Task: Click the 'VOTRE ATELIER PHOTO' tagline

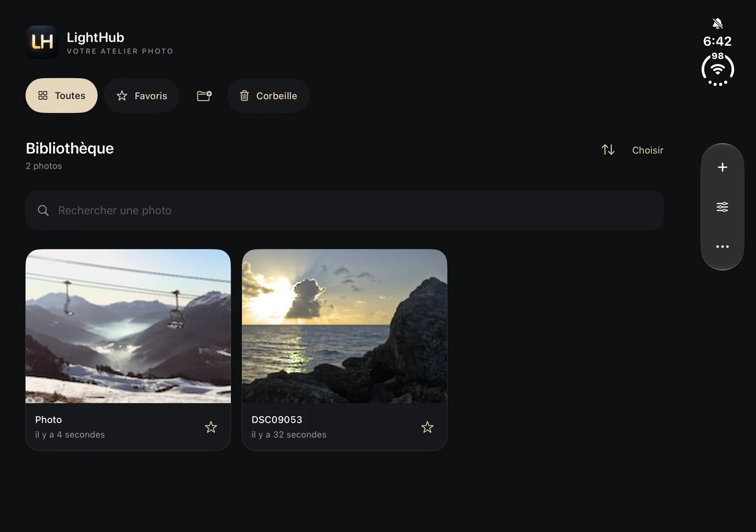Action: click(x=120, y=51)
